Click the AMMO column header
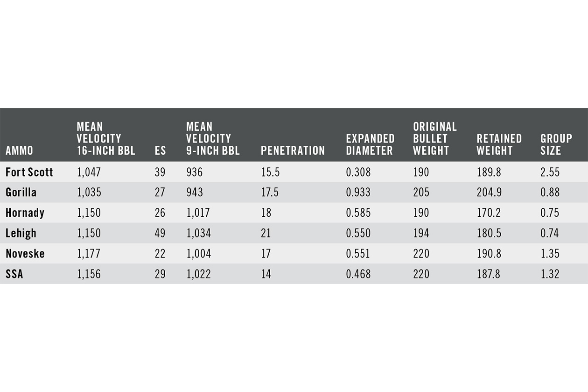588x392 pixels. [x=19, y=150]
